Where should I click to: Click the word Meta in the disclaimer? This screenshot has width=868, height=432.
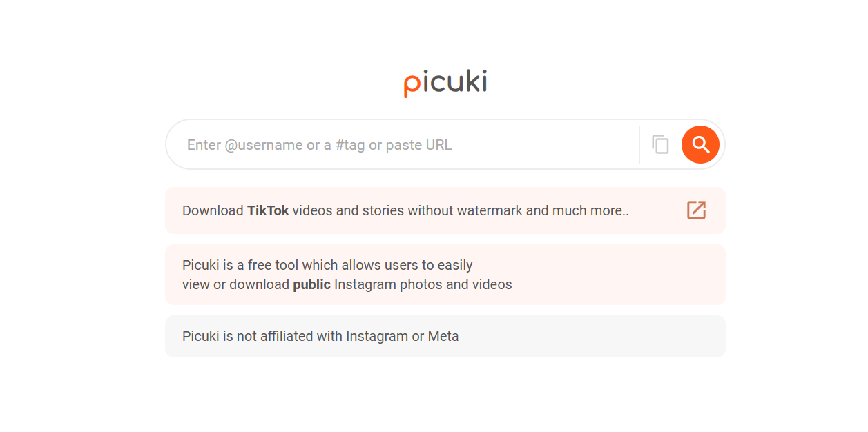[x=443, y=337]
